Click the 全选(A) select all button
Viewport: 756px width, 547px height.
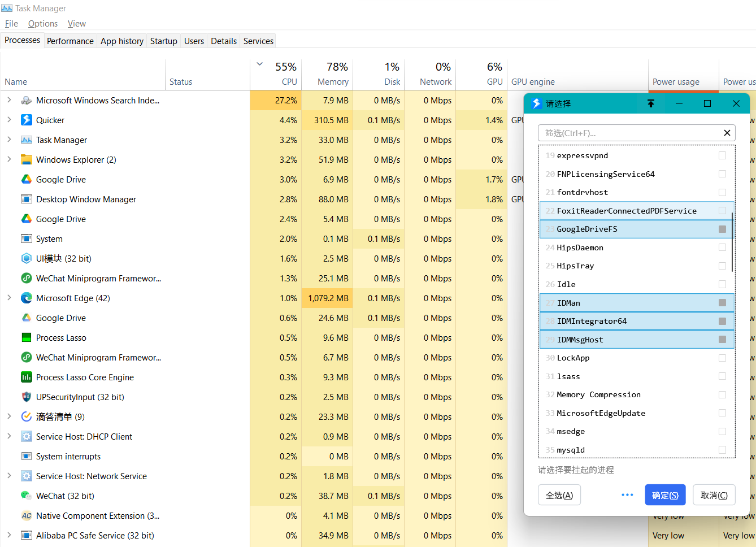coord(559,495)
